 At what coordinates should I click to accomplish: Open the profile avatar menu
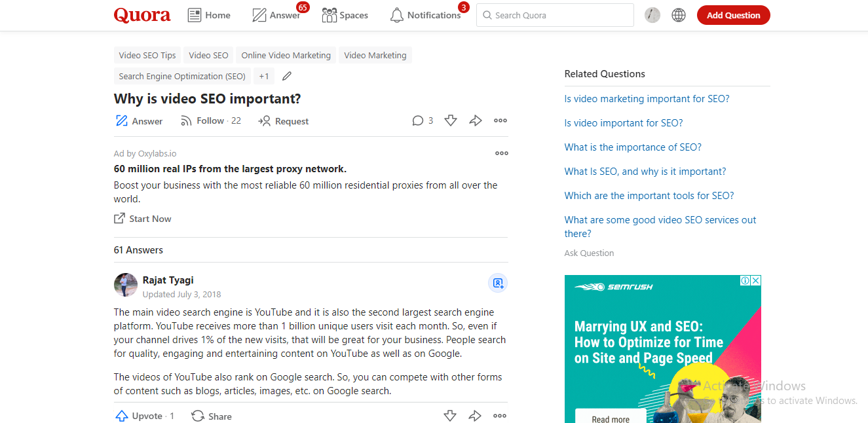pos(652,15)
